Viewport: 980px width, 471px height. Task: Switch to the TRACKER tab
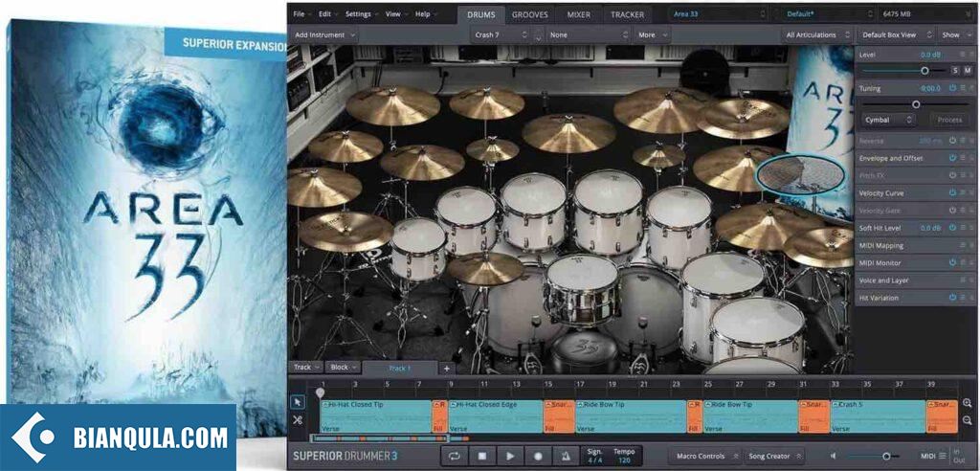tap(627, 13)
